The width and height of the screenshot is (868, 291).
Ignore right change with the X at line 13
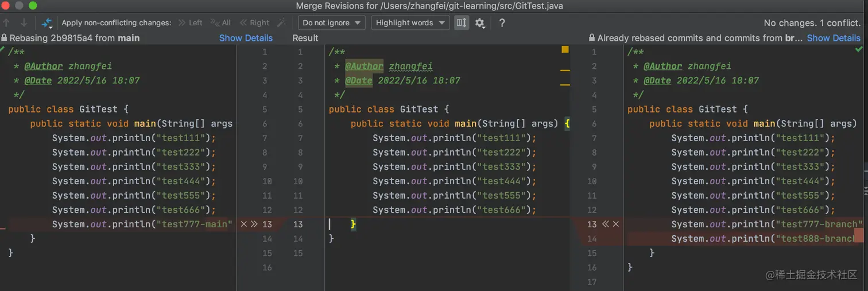(x=616, y=224)
